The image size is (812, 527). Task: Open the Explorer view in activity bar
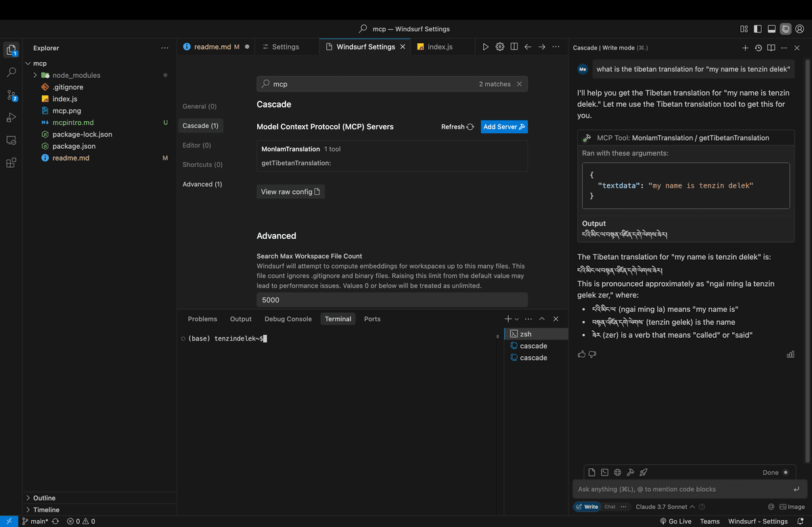(11, 49)
